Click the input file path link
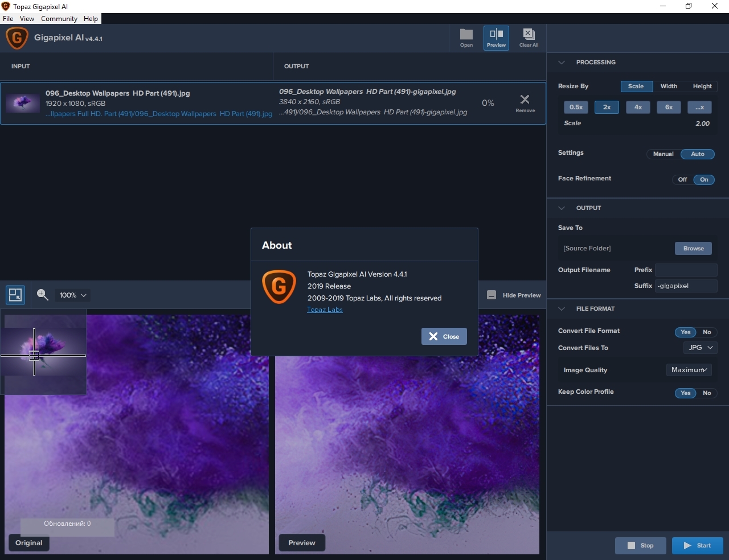This screenshot has height=560, width=729. pos(159,114)
